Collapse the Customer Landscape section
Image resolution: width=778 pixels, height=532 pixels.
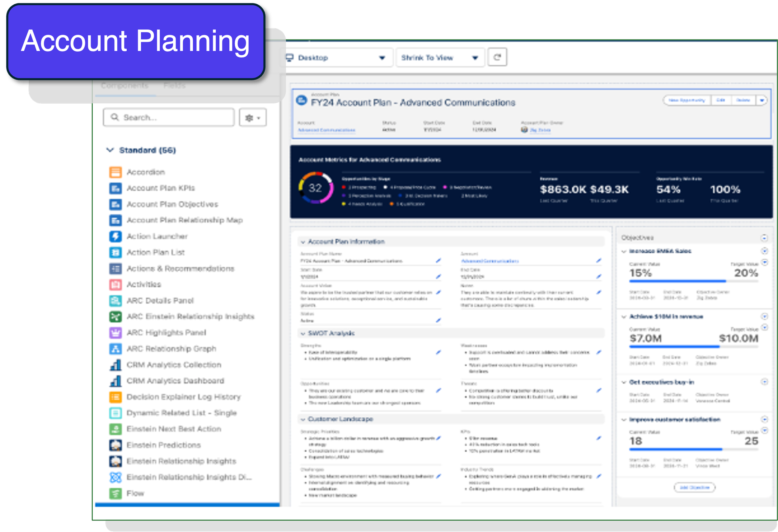click(x=302, y=420)
